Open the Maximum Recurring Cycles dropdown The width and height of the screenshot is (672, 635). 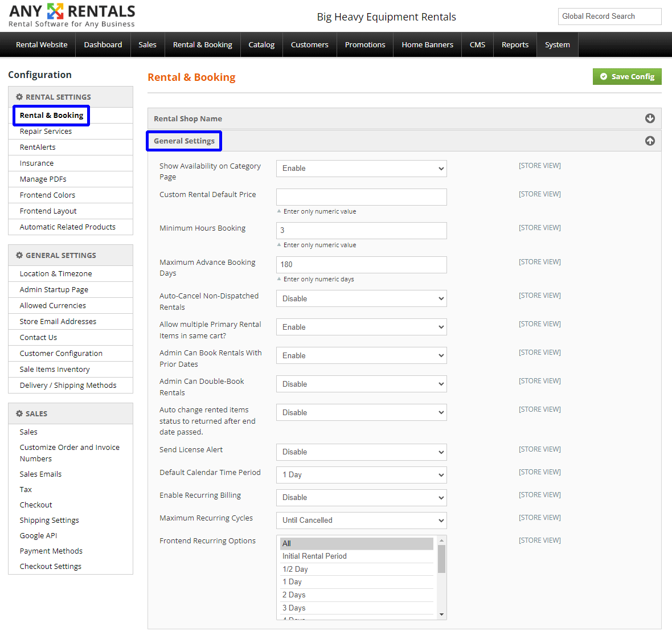[361, 521]
